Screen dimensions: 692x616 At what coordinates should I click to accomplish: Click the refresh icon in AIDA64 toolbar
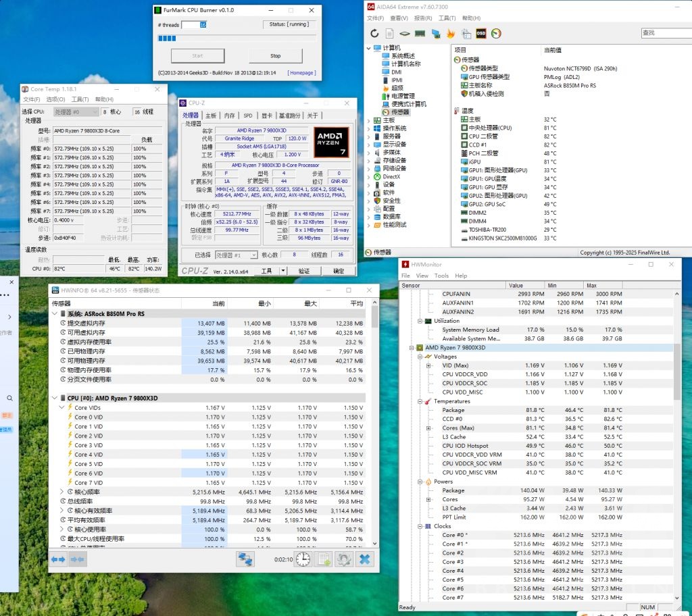coord(375,33)
